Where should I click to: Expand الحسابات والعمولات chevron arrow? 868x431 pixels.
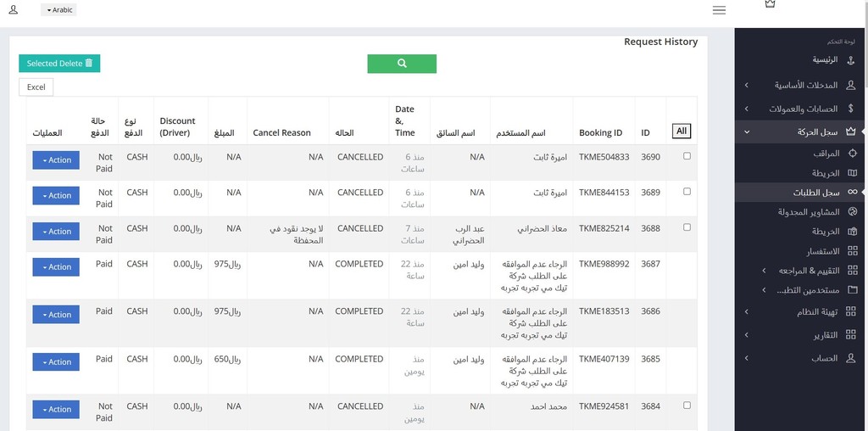point(746,109)
